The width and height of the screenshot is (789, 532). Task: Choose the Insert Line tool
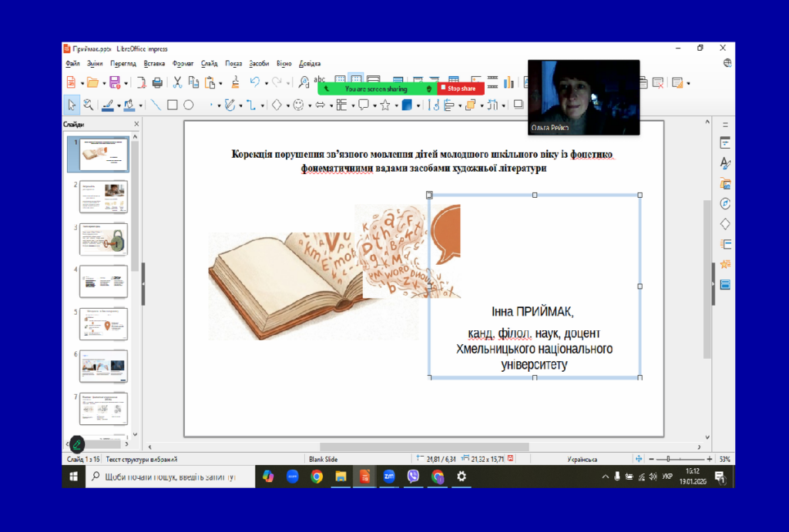156,105
